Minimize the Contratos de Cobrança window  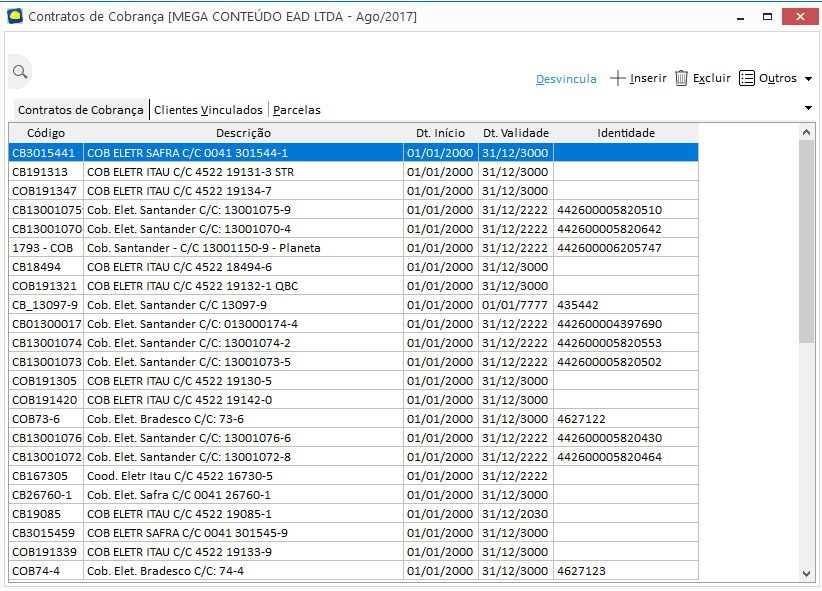pyautogui.click(x=740, y=17)
